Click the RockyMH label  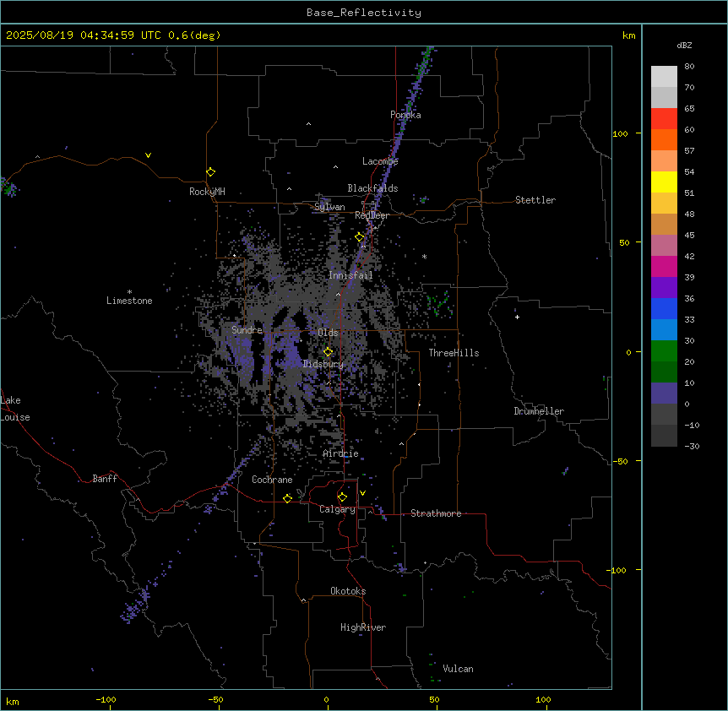[x=207, y=192]
